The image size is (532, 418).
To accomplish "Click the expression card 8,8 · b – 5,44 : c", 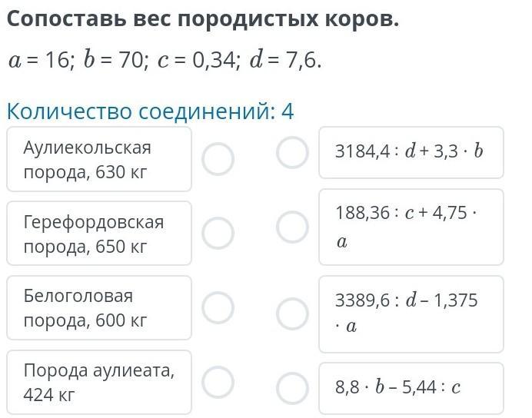I will (411, 387).
